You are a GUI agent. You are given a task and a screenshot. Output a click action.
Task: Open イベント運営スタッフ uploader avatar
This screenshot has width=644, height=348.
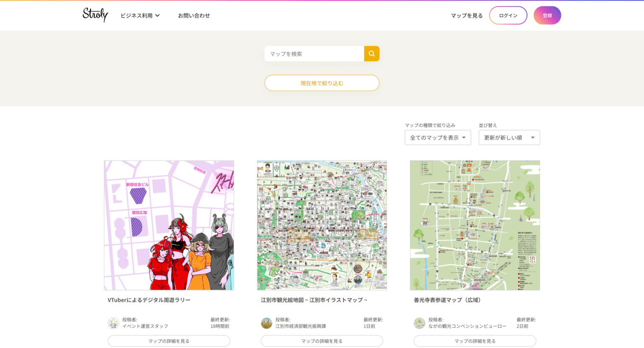point(113,323)
